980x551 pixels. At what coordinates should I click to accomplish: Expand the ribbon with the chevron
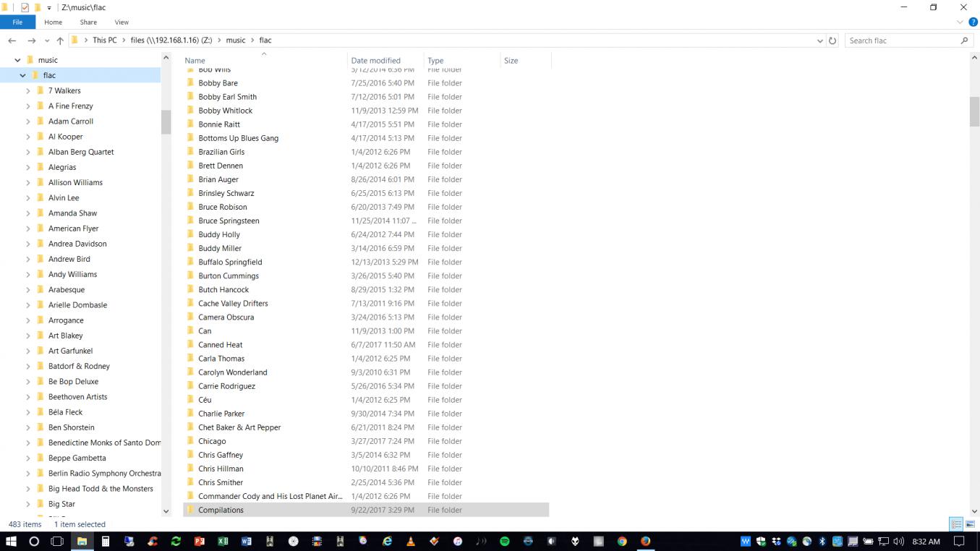coord(961,22)
